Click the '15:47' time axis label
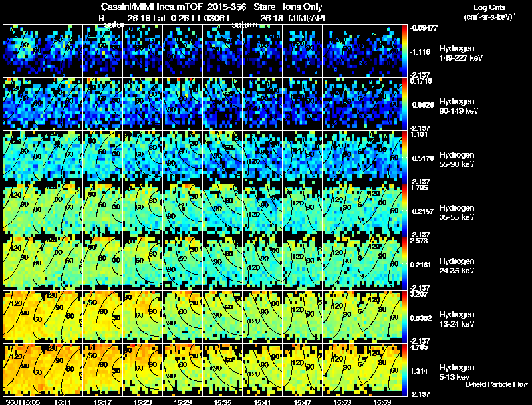Image resolution: width=532 pixels, height=405 pixels. (x=303, y=402)
